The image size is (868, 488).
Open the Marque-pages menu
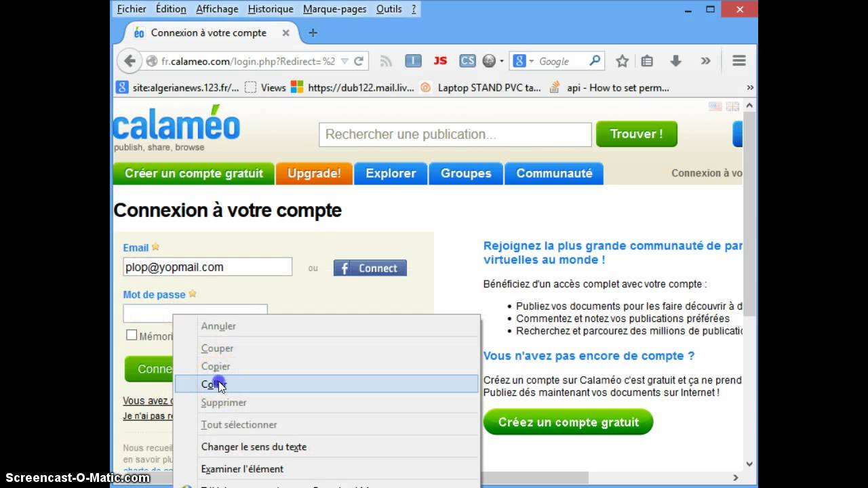point(334,9)
